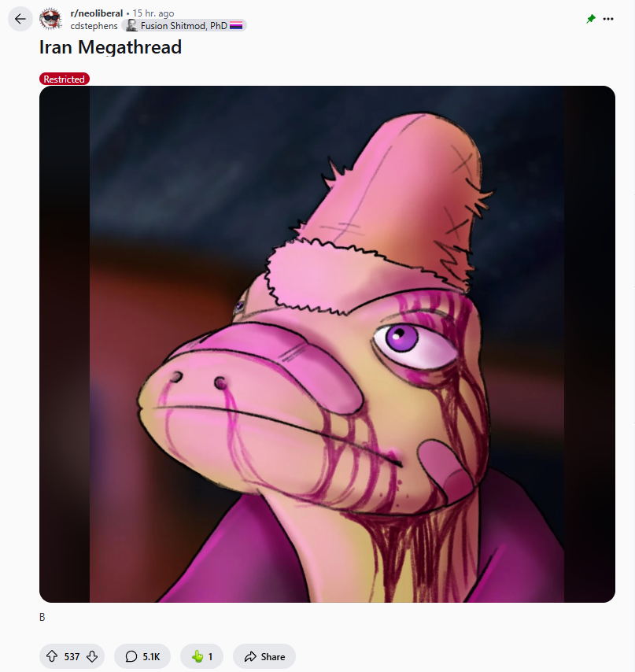
Task: Downvote the Iran Megathread post
Action: (x=92, y=656)
